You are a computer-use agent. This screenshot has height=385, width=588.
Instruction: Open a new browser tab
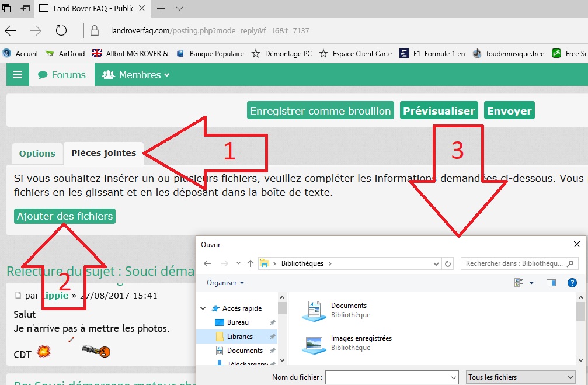pyautogui.click(x=161, y=9)
